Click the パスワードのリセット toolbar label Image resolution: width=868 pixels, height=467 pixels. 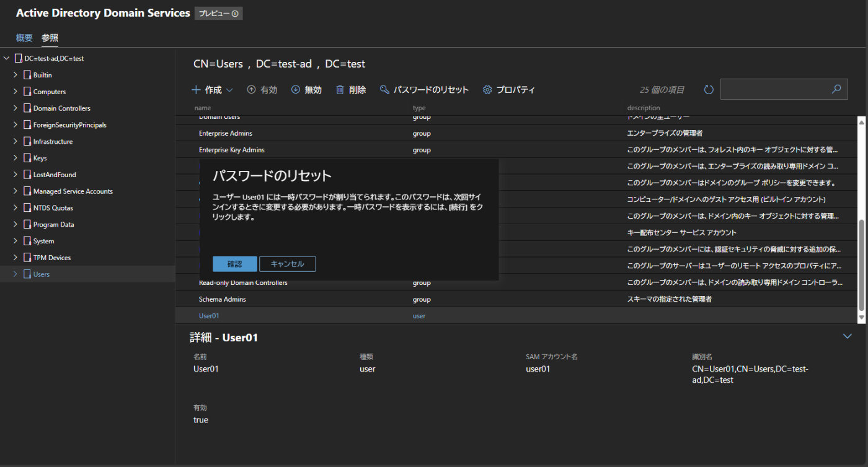432,90
